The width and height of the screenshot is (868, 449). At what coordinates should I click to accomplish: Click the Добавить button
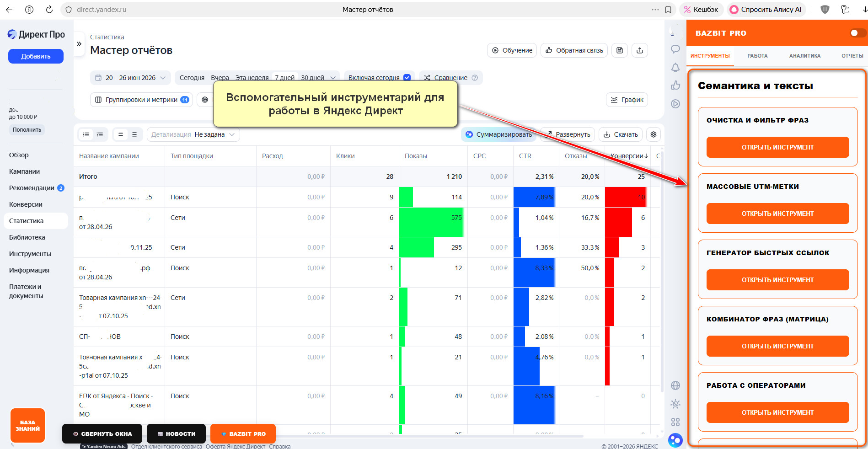36,56
